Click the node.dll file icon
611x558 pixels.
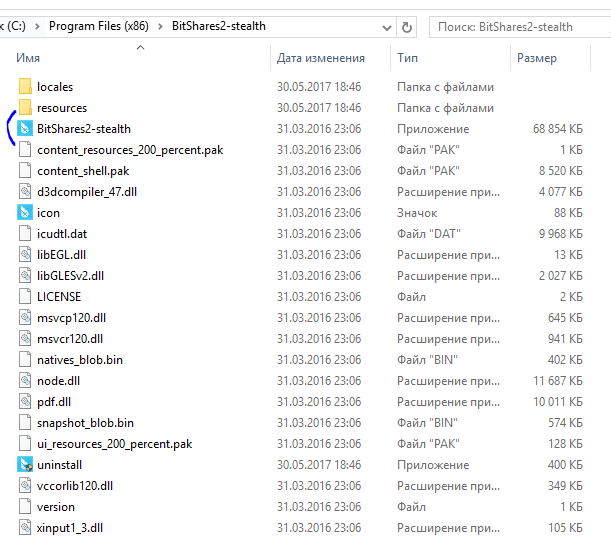click(25, 381)
